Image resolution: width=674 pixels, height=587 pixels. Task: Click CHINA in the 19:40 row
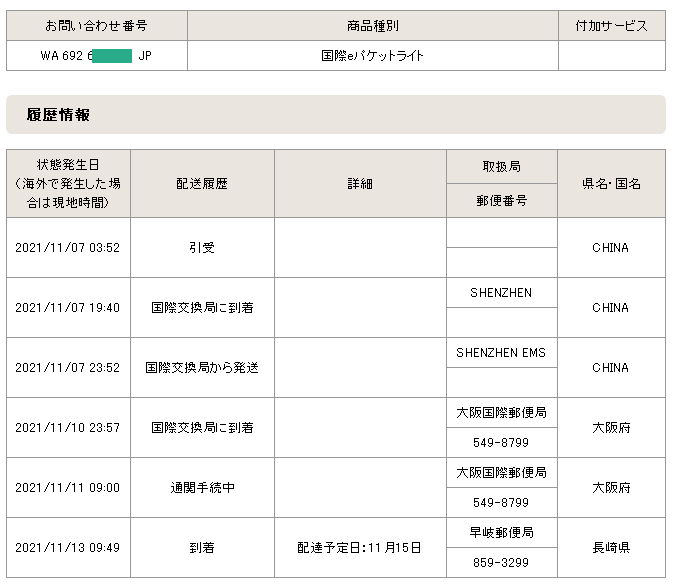(610, 308)
